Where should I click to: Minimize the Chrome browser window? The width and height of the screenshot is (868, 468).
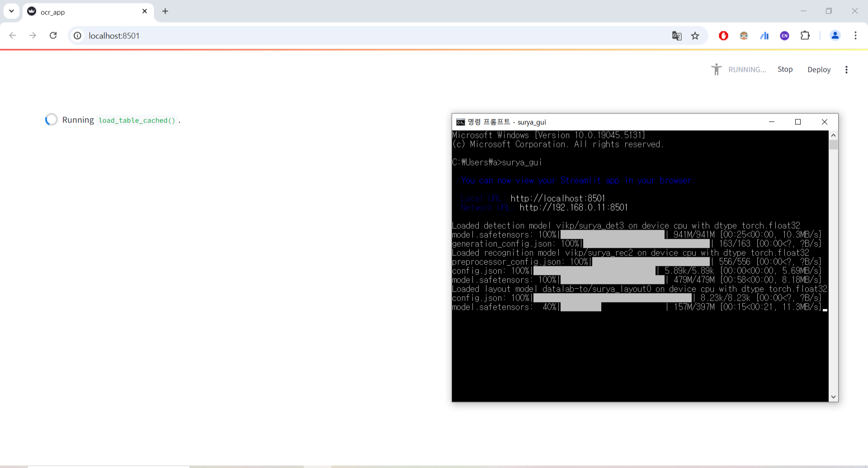[803, 11]
